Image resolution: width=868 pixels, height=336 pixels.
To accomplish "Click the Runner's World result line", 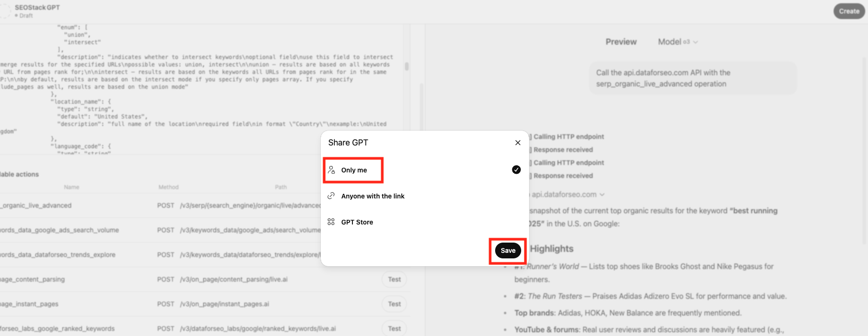I will tap(644, 273).
